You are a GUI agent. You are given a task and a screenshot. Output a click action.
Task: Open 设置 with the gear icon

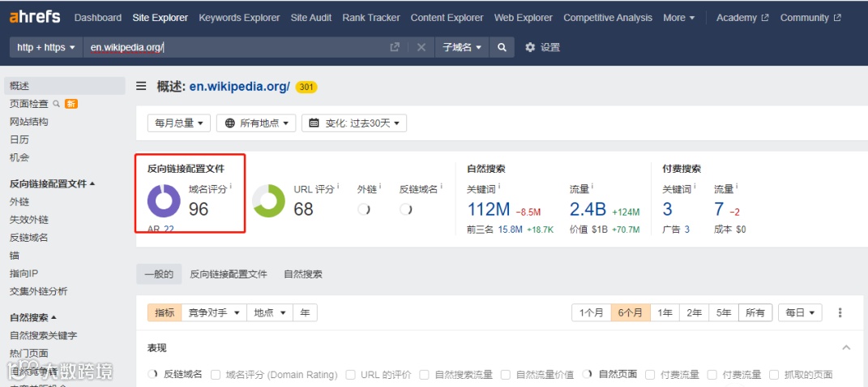point(542,47)
